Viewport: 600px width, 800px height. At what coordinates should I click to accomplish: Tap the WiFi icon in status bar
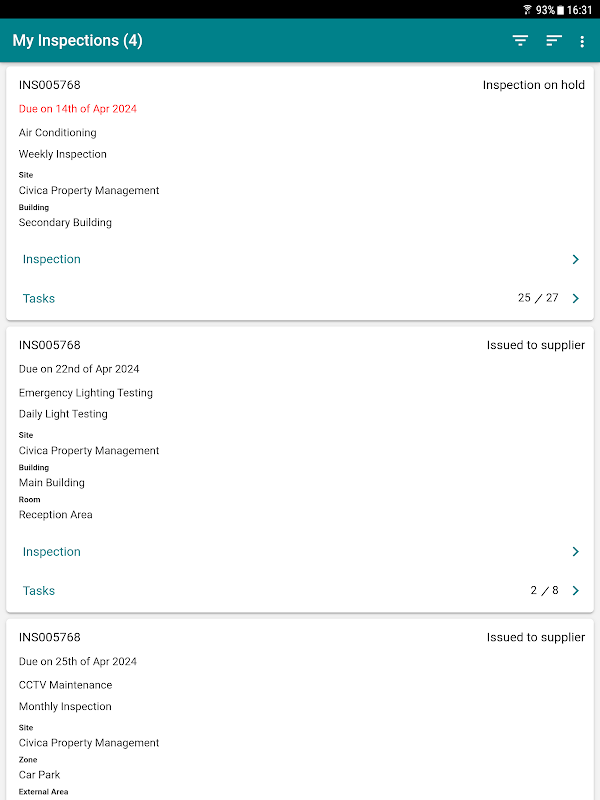click(x=527, y=10)
